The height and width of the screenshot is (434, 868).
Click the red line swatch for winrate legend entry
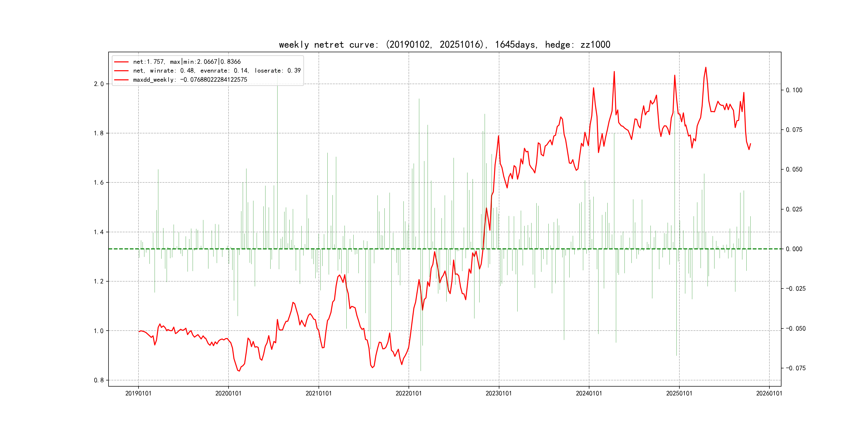(x=121, y=71)
